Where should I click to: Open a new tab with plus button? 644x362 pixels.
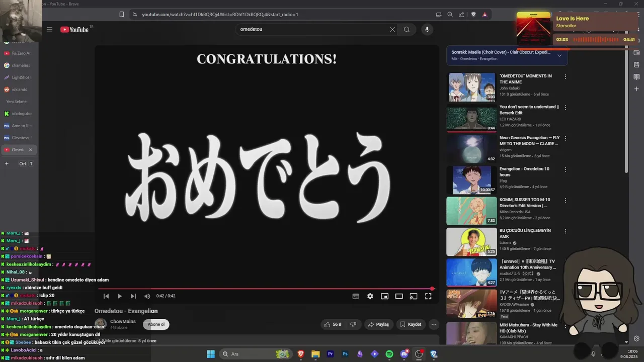coord(7,164)
